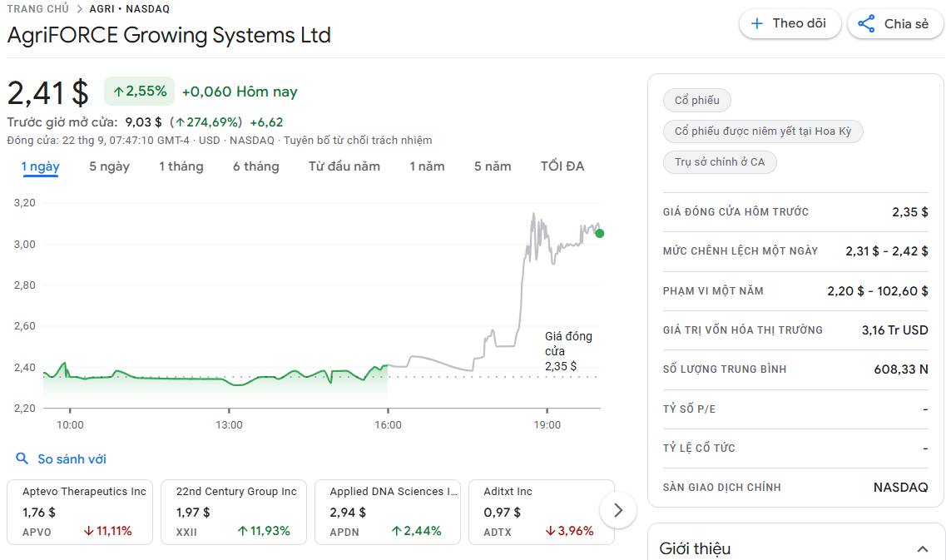This screenshot has width=946, height=560.
Task: Click the right arrow to show more comparison stocks
Action: tap(618, 511)
